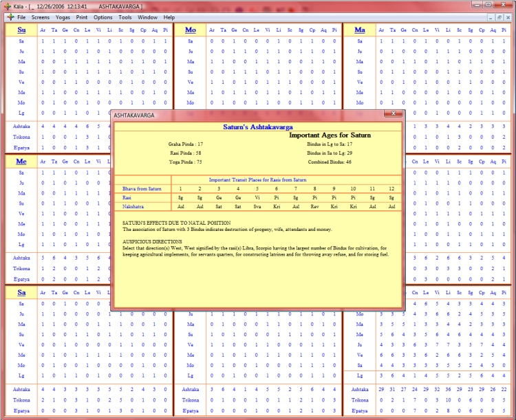Image resolution: width=516 pixels, height=420 pixels.
Task: Select "Combined Bindus: 46" text
Action: pos(330,162)
